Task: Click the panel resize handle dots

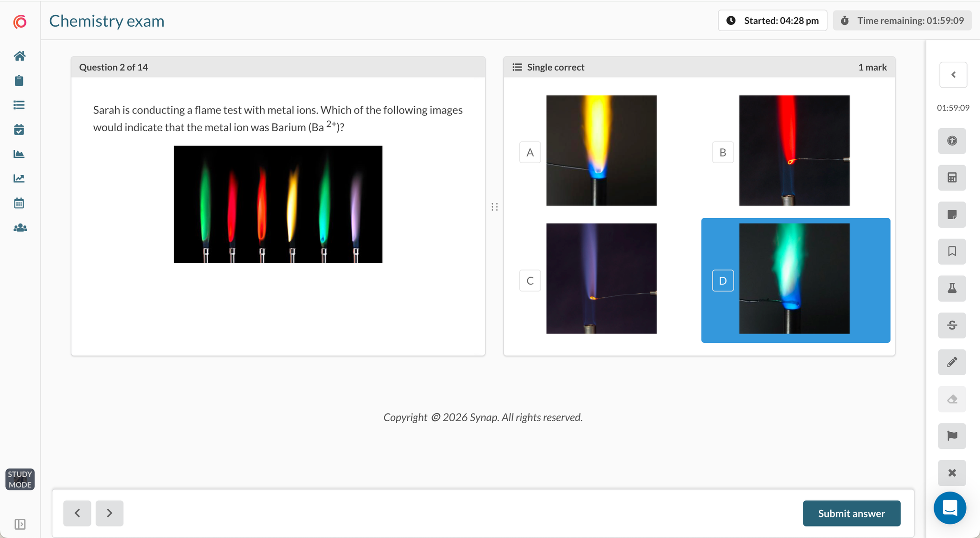Action: [494, 207]
